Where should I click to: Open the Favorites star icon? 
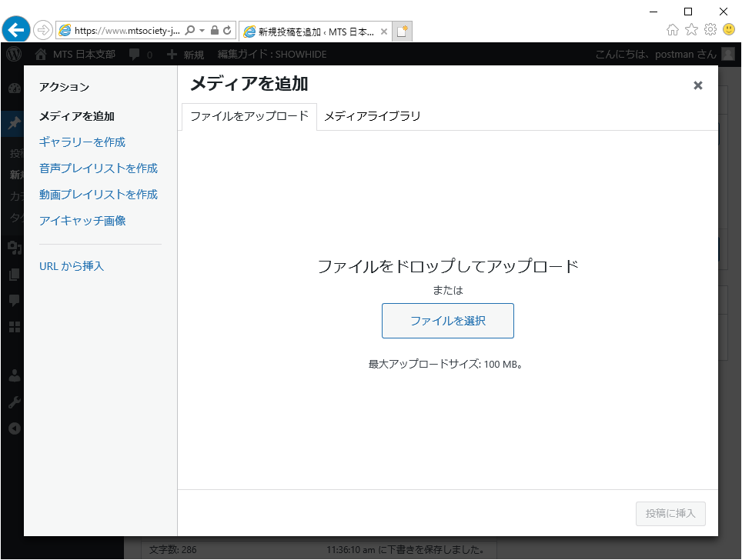tap(691, 30)
